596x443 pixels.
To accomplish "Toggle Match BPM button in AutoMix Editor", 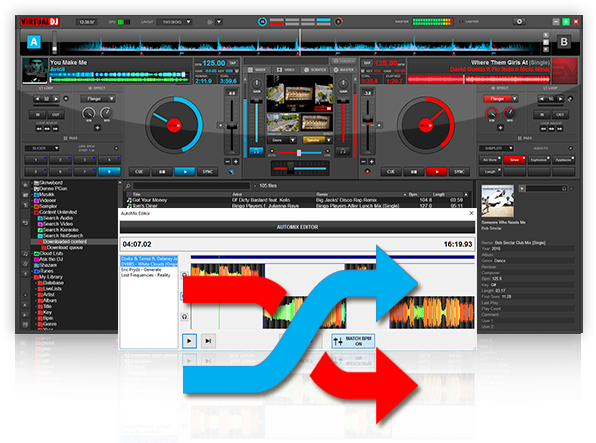I will [353, 341].
